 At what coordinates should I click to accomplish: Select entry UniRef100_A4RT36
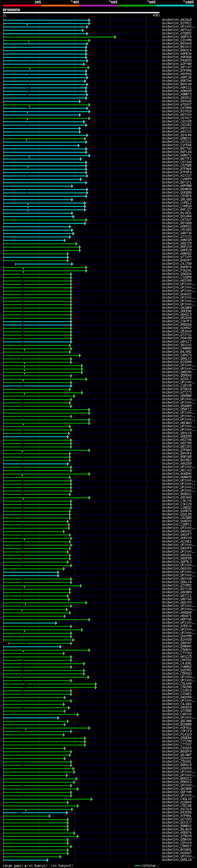[x=177, y=233]
